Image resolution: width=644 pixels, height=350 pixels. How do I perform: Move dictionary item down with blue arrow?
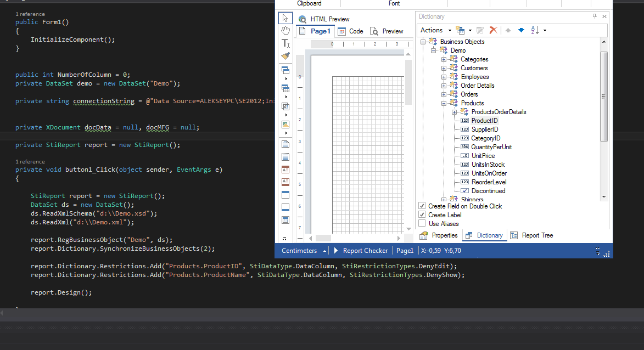click(x=521, y=30)
